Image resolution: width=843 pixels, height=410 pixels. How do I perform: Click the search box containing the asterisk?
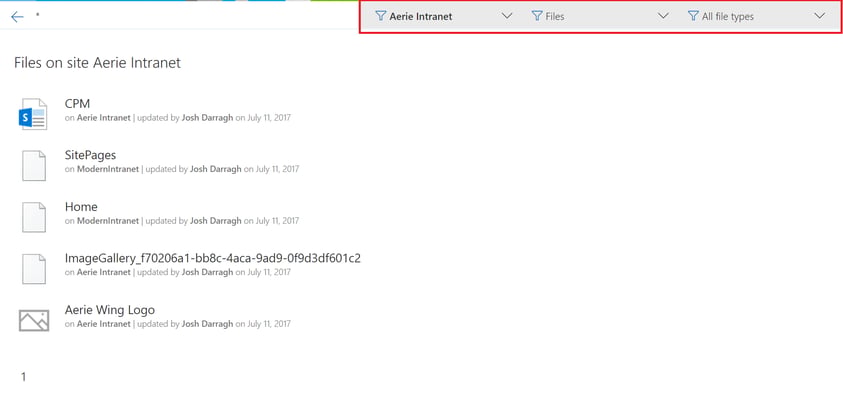(194, 16)
